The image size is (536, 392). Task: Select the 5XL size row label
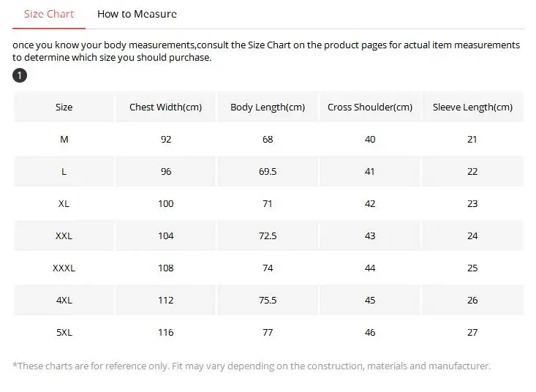coord(64,332)
